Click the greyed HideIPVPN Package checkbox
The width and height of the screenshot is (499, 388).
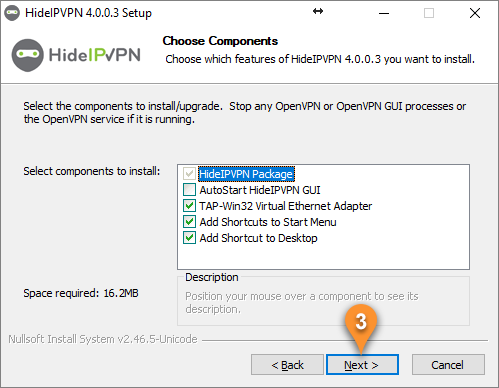point(189,174)
